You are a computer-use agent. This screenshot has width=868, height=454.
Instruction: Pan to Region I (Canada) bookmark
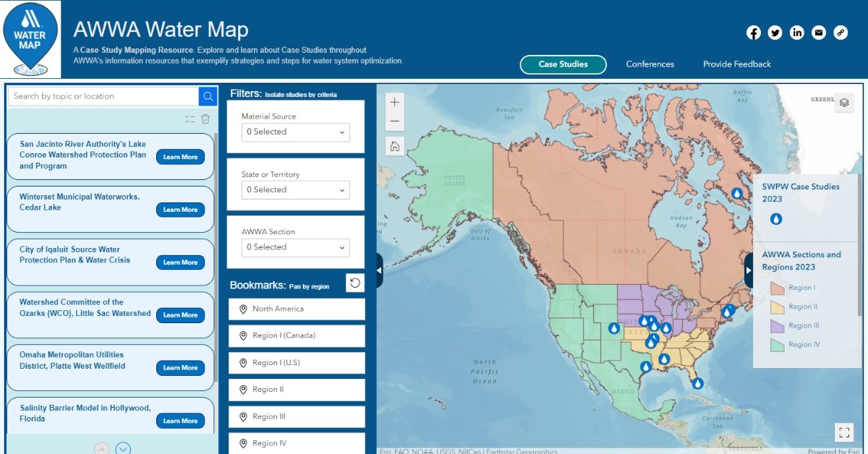[297, 336]
